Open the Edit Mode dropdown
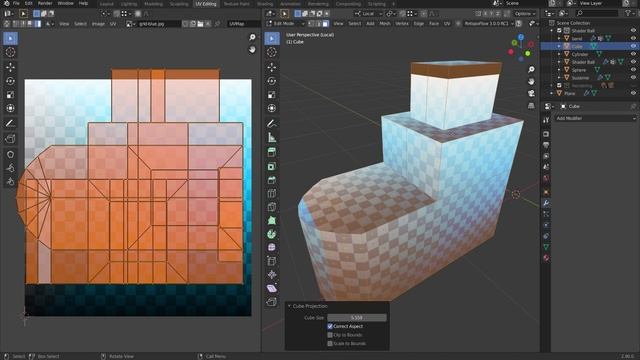This screenshot has width=640, height=360. (x=285, y=24)
